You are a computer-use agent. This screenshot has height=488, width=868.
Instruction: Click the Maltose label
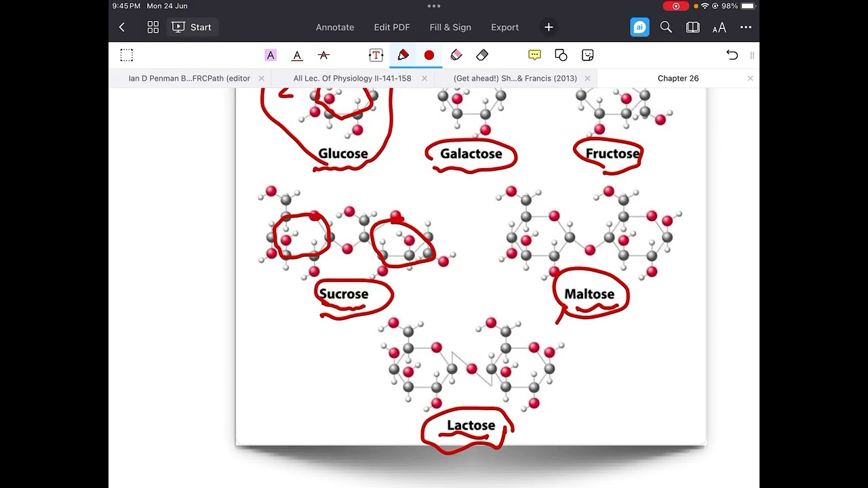(589, 294)
